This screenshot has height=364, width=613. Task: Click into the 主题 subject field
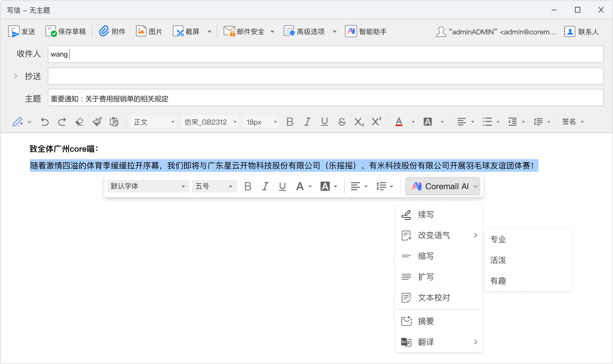[x=325, y=99]
